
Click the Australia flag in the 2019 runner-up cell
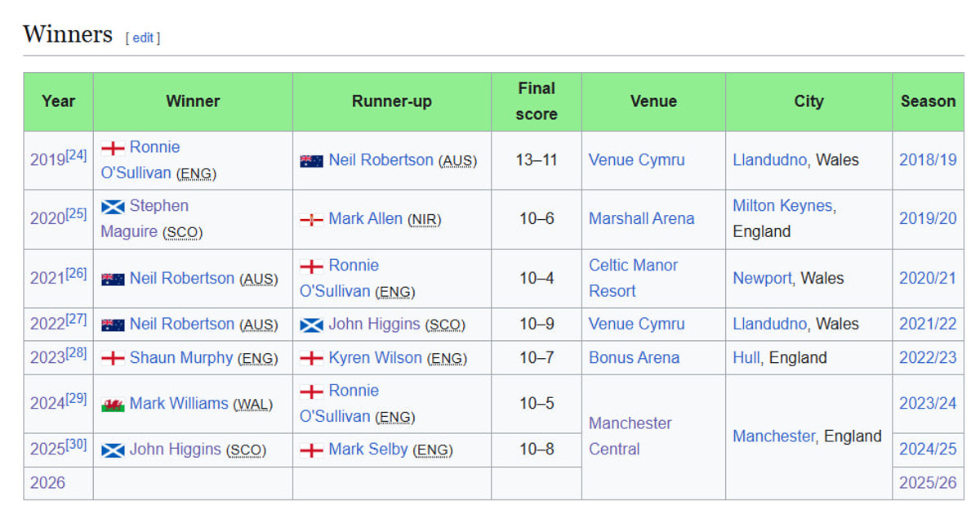pos(311,161)
